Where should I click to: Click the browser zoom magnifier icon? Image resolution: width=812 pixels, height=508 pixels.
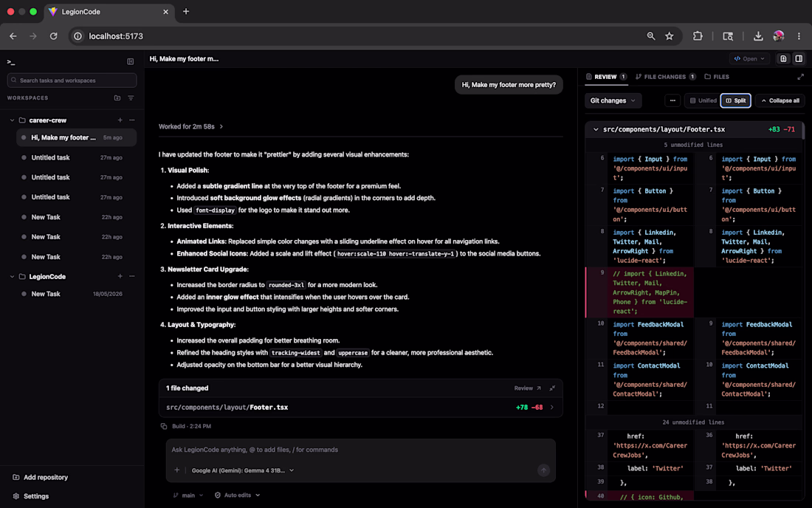651,36
